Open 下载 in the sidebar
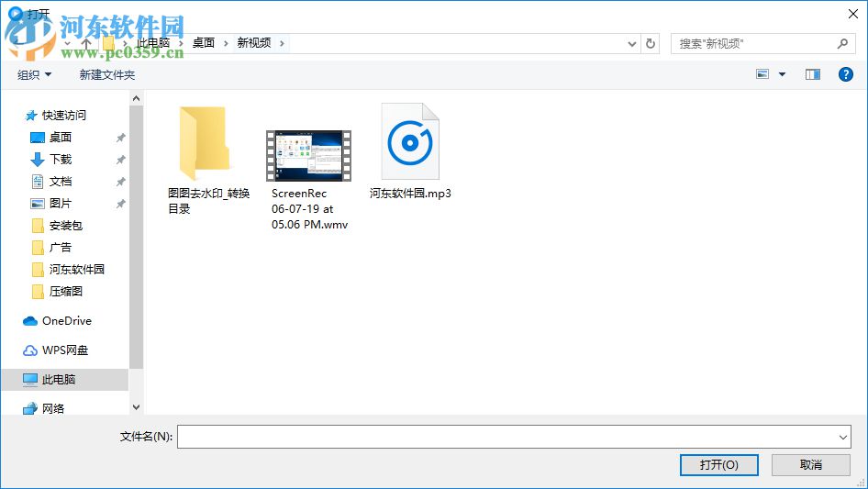Viewport: 868px width, 489px height. click(61, 159)
